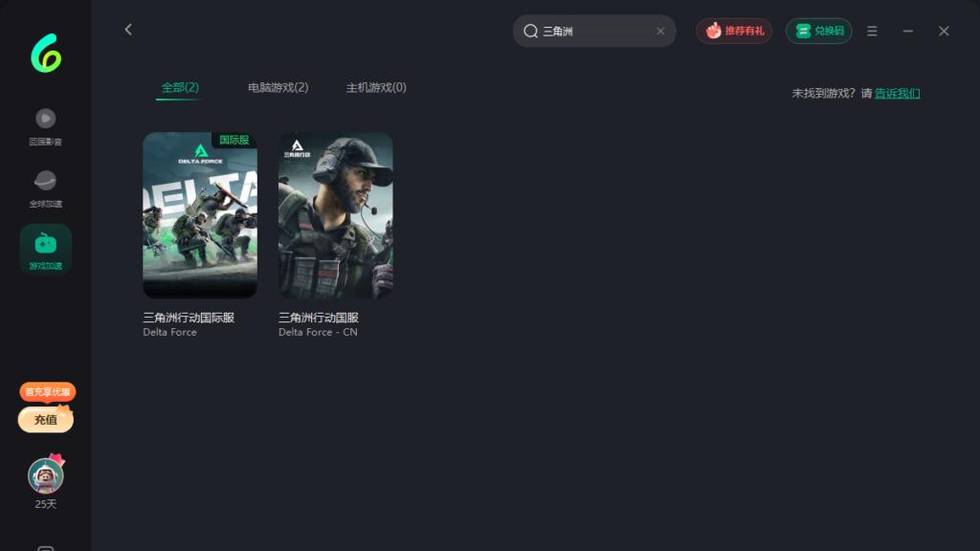Open the 兑换码 redeem code button

coord(819,32)
